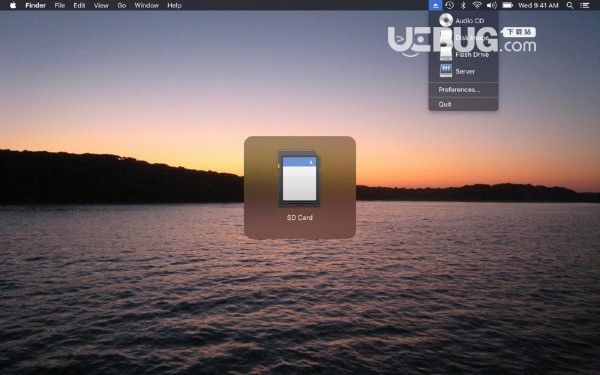The height and width of the screenshot is (375, 600).
Task: Click the Flash Drive icon
Action: pos(446,54)
